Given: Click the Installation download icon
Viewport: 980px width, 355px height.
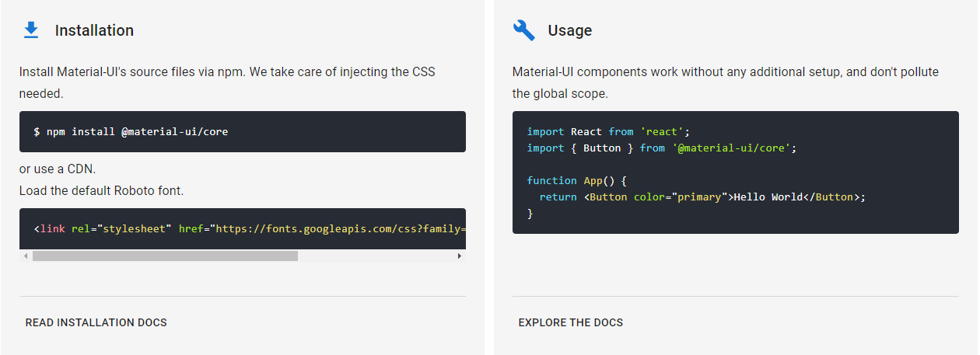Looking at the screenshot, I should (31, 30).
